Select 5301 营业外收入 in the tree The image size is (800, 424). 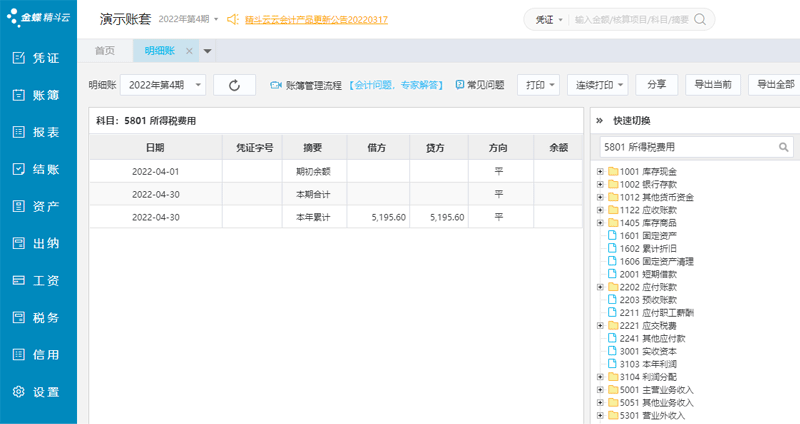click(652, 415)
